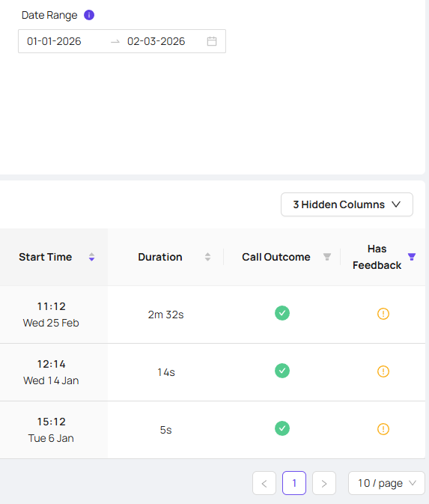Click feedback warning icon for 6 Jan call
The width and height of the screenshot is (429, 504).
tap(383, 429)
